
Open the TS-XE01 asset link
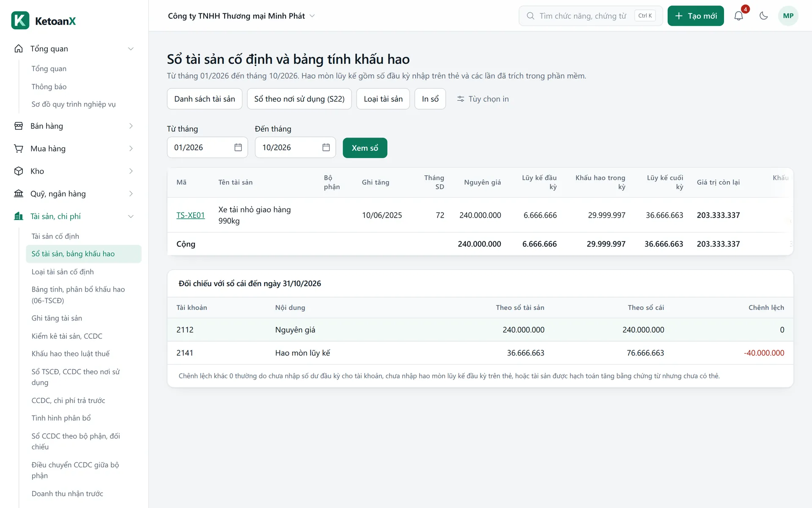(x=191, y=215)
